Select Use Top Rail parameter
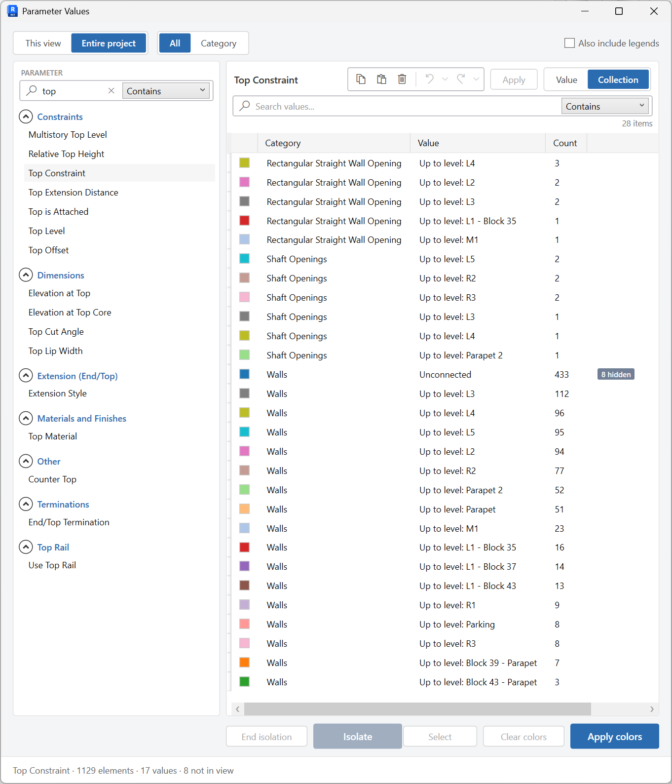Viewport: 672px width, 784px height. (119, 565)
